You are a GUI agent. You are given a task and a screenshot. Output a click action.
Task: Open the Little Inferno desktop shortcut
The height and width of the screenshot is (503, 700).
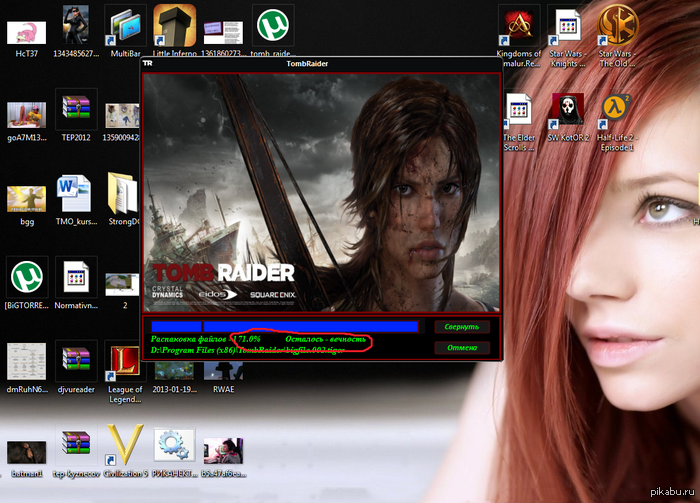point(174,24)
